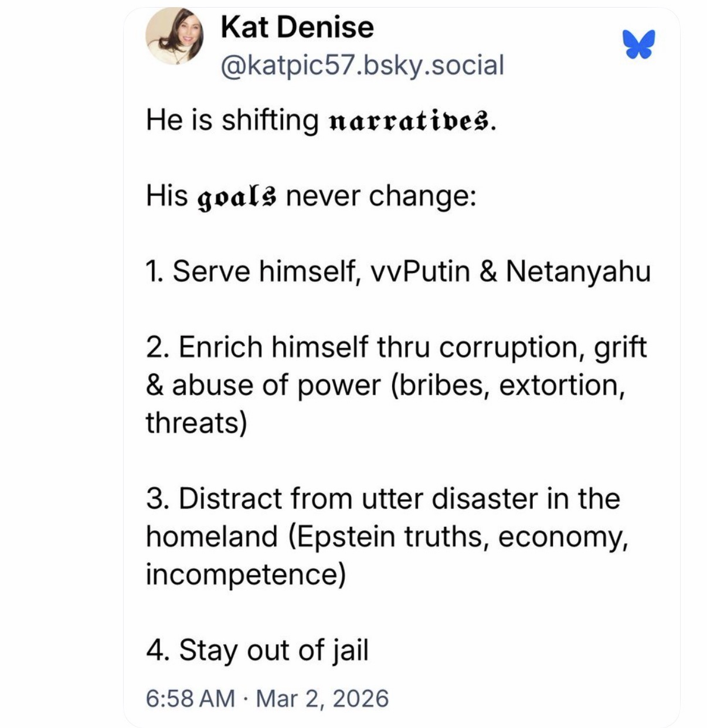Click the Mar 2, 2026 date

click(x=322, y=698)
